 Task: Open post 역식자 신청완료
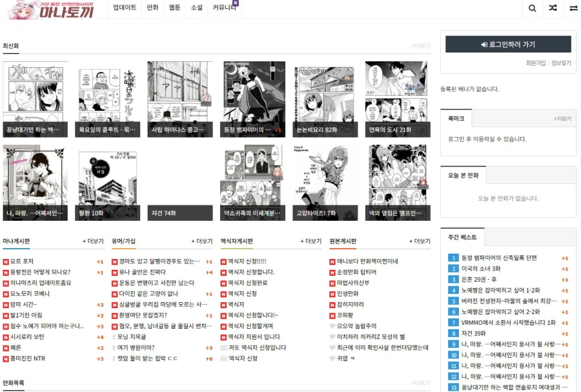point(247,283)
